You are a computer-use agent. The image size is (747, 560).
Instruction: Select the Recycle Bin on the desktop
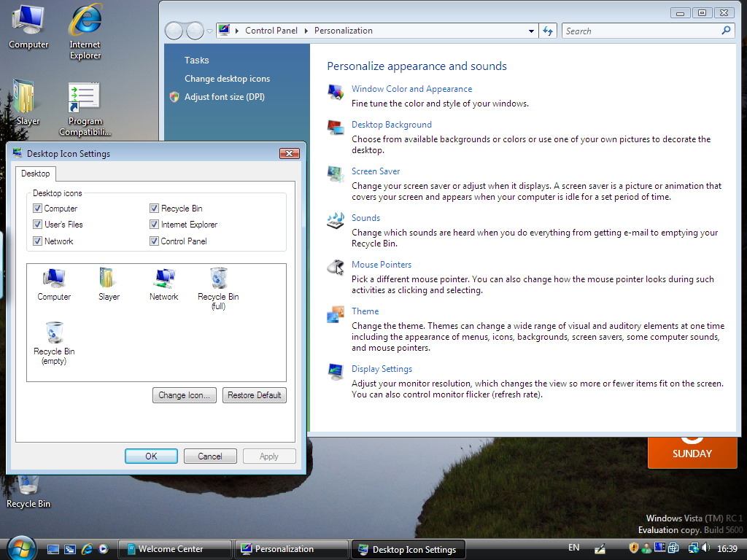click(x=28, y=492)
